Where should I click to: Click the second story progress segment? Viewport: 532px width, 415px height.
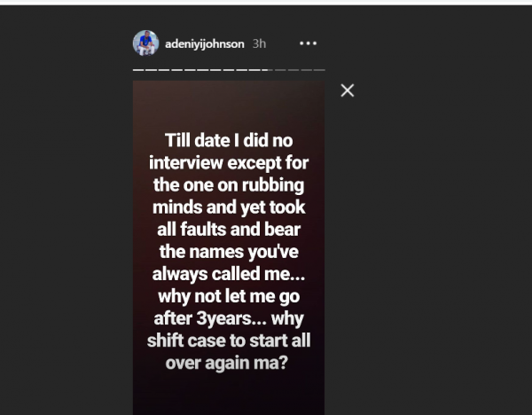pos(150,69)
